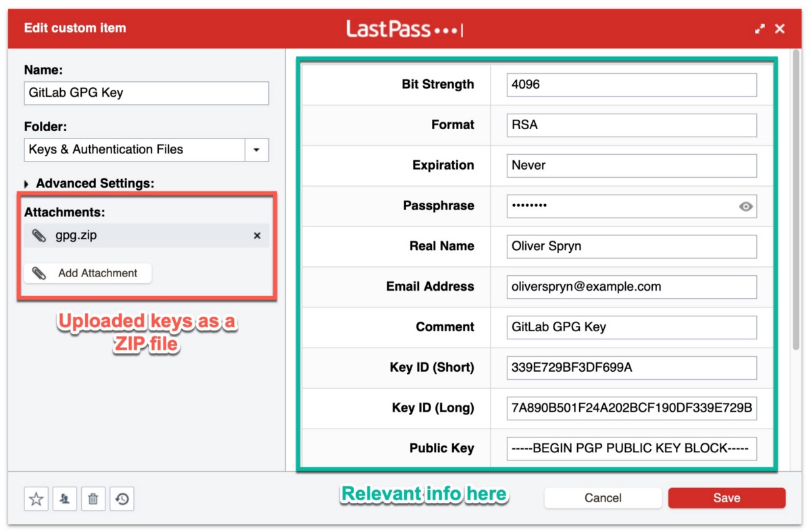
Task: Click the Attachments: label
Action: [65, 212]
